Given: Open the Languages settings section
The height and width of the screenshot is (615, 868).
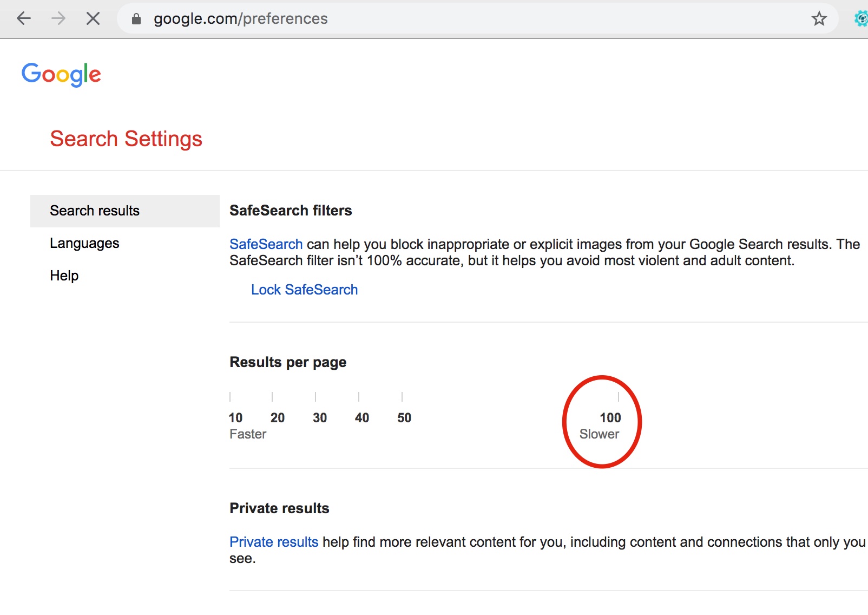Looking at the screenshot, I should (84, 243).
